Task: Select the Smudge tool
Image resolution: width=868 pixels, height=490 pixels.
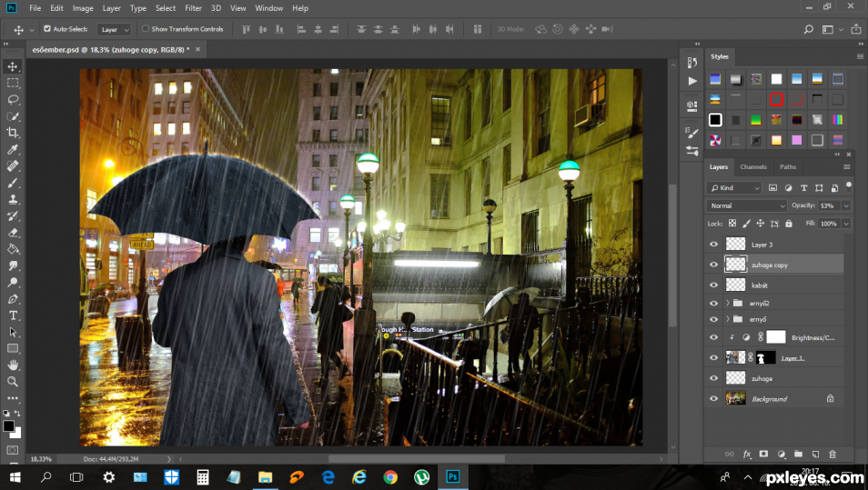Action: click(13, 265)
